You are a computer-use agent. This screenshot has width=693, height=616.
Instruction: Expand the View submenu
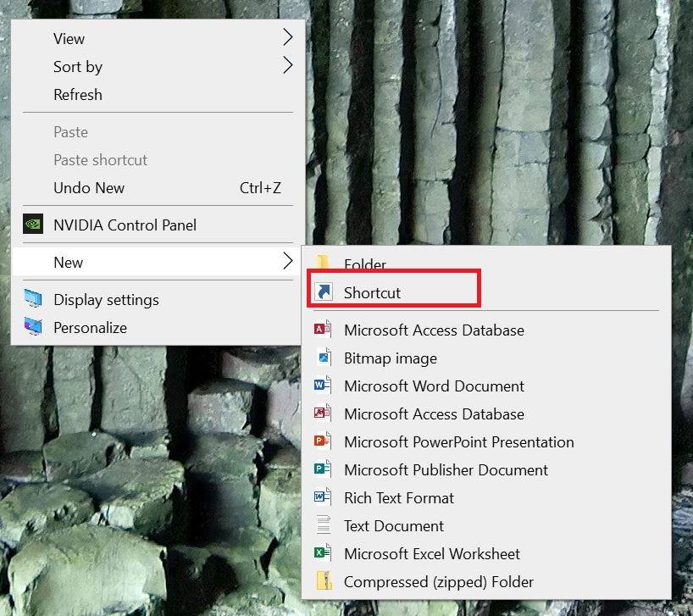286,38
